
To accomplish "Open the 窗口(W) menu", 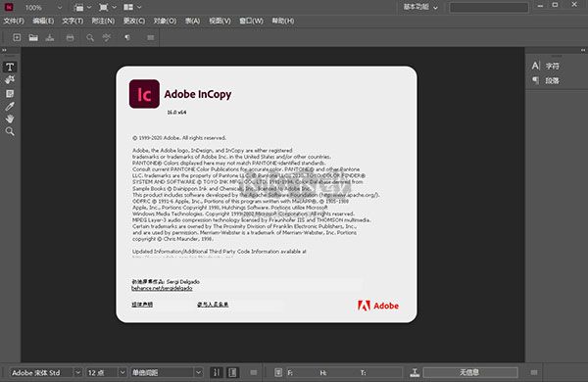I will pos(251,21).
